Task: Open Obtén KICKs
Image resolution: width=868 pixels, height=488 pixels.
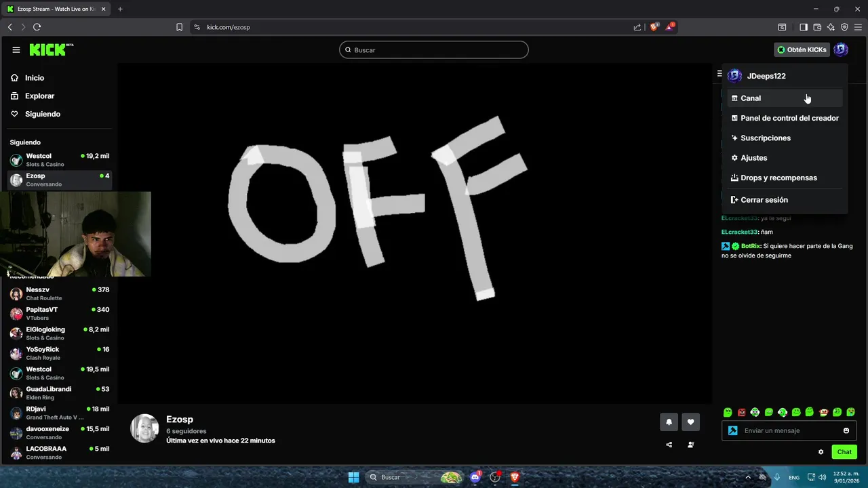Action: tap(802, 49)
